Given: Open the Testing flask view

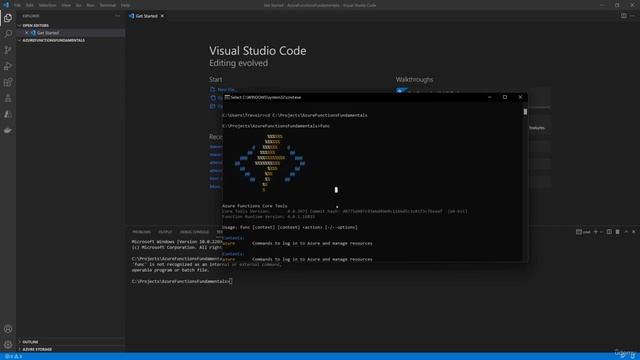Looking at the screenshot, I should [8, 98].
